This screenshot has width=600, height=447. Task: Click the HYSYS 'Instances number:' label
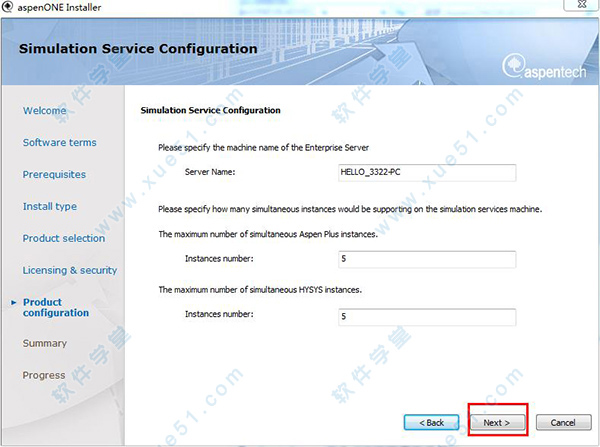pyautogui.click(x=219, y=314)
